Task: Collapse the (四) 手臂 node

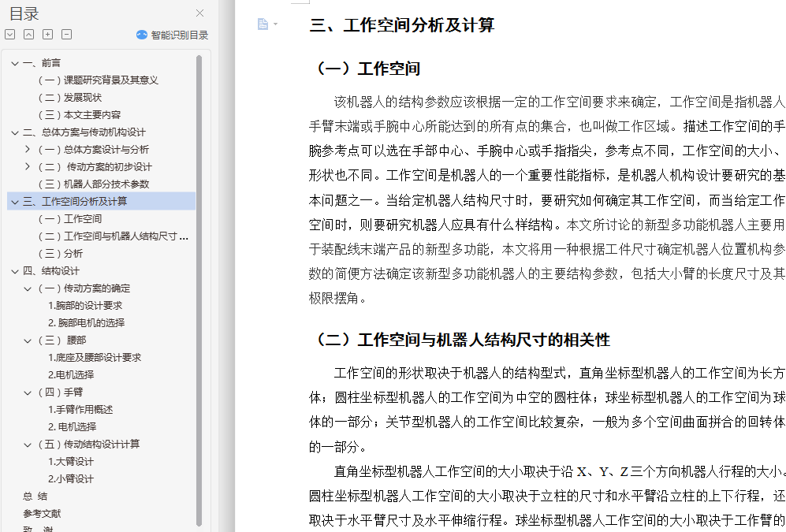Action: pyautogui.click(x=28, y=392)
